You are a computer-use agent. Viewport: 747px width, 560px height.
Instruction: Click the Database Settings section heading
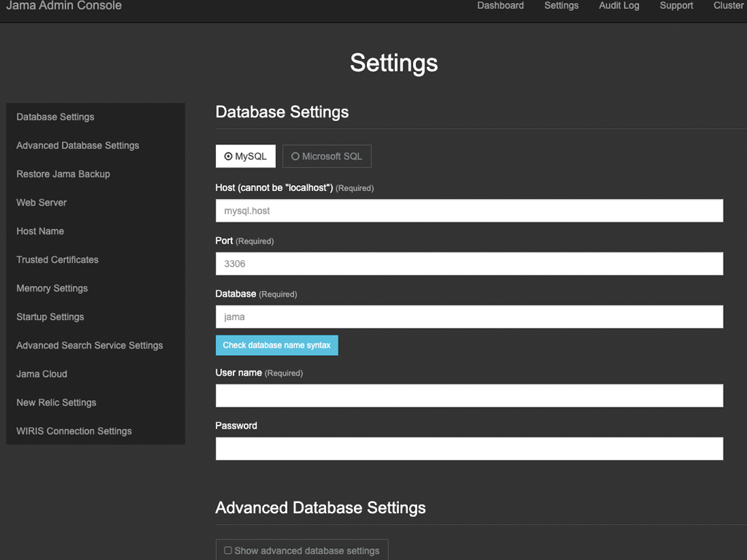pos(282,112)
